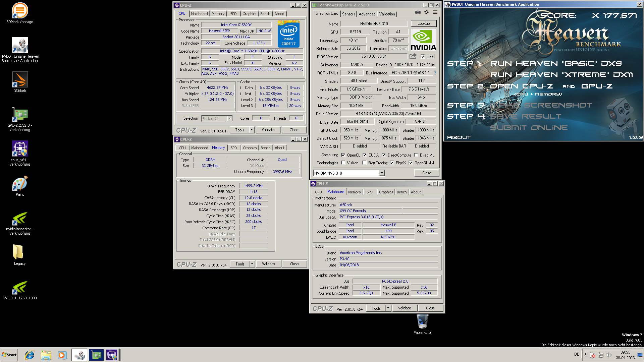Show hidden tray icons arrow
644x362 pixels.
coord(585,355)
